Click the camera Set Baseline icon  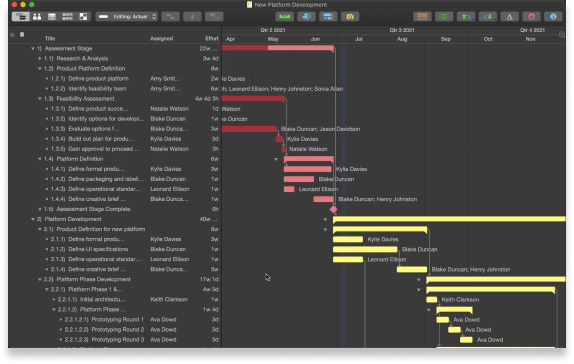[350, 16]
